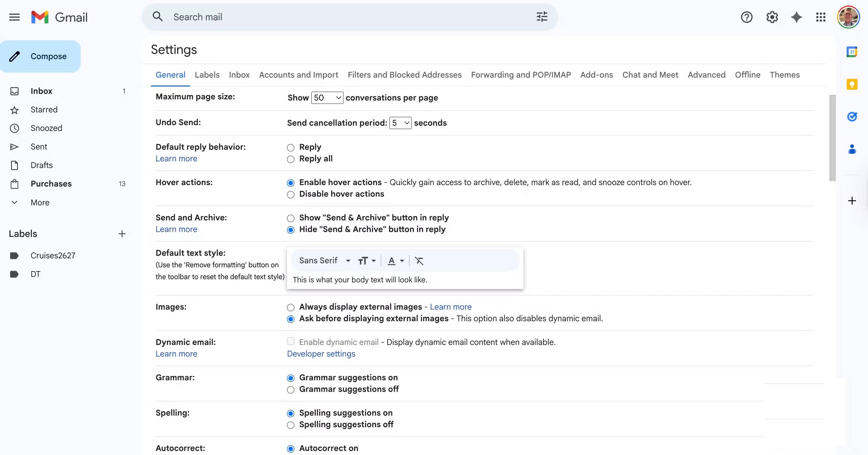Open the Google apps grid
This screenshot has height=455, width=868.
[x=821, y=17]
